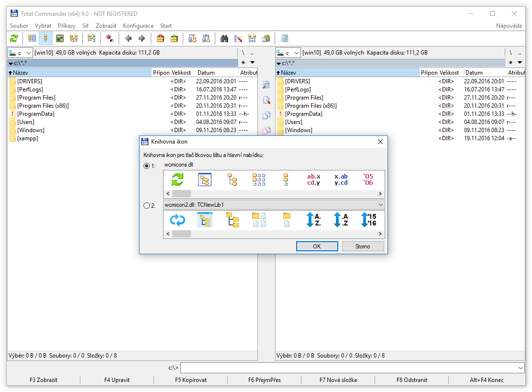Image resolution: width=532 pixels, height=392 pixels.
Task: Open right panel directory history arrow
Action: [520, 62]
